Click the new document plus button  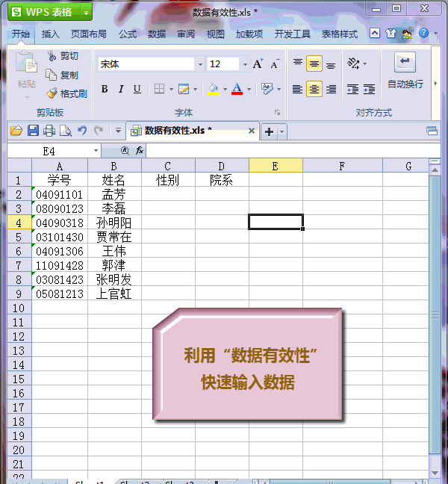click(269, 131)
